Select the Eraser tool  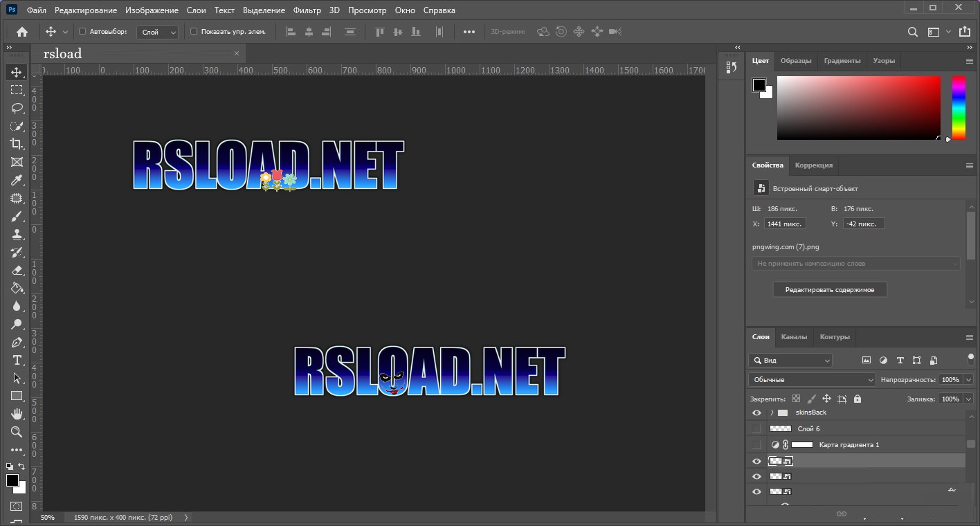pyautogui.click(x=17, y=271)
